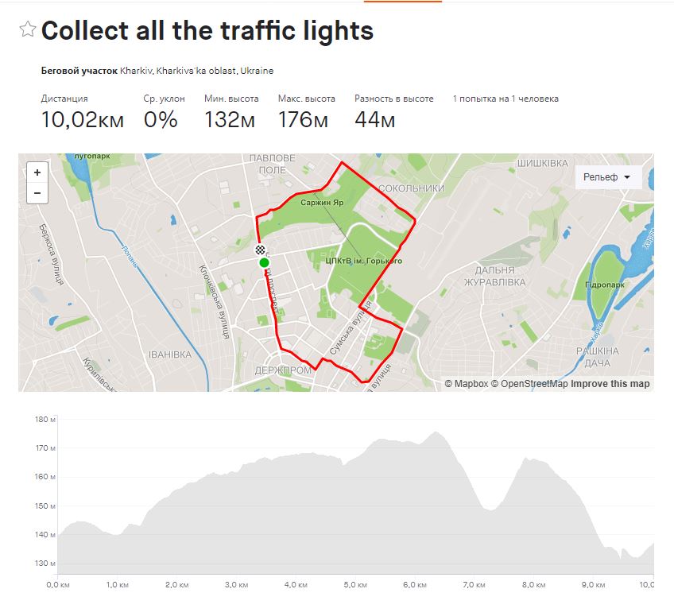Click the checkered finish flag marker
This screenshot has width=674, height=616.
click(x=260, y=250)
